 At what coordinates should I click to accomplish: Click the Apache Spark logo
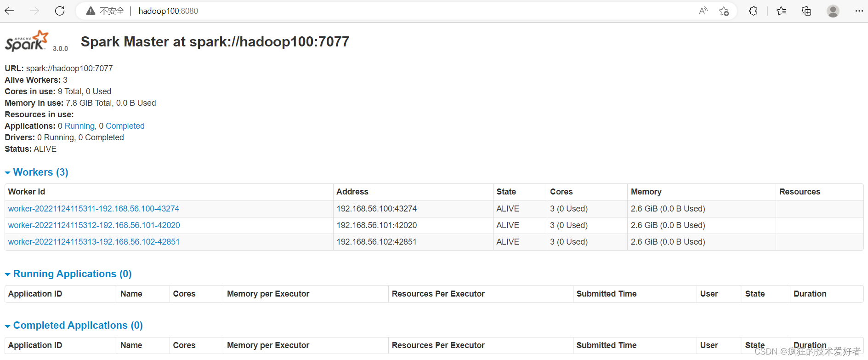27,41
